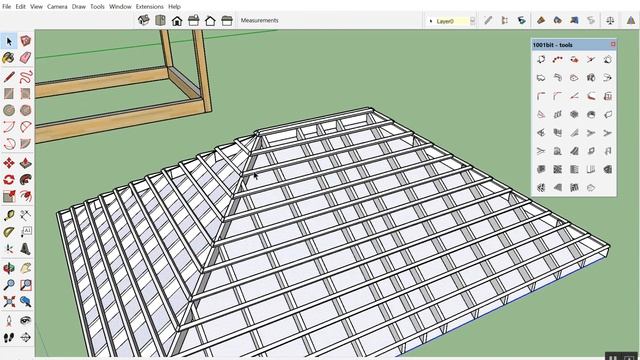Choose the Walk footprints tool
Image resolution: width=640 pixels, height=360 pixels.
(x=9, y=338)
